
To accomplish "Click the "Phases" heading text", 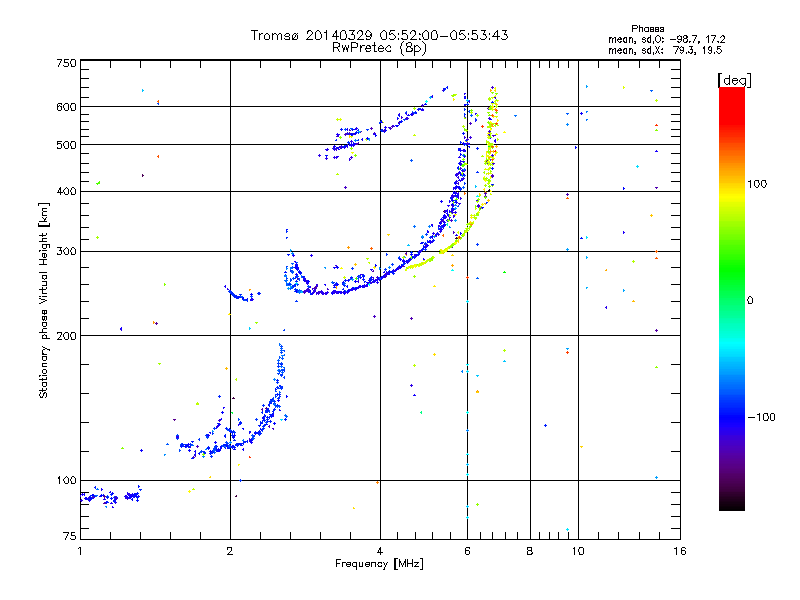I will [647, 29].
